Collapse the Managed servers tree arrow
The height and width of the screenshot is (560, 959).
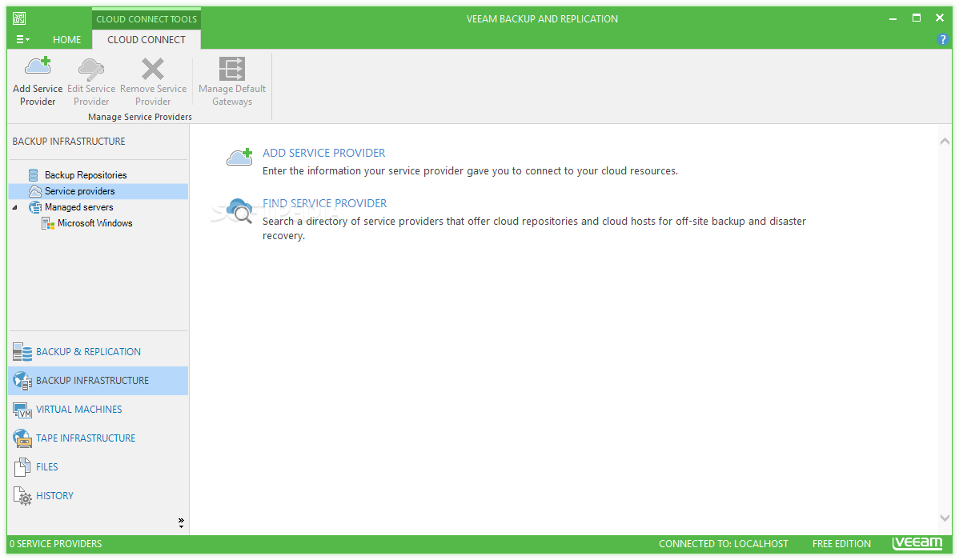pyautogui.click(x=14, y=208)
